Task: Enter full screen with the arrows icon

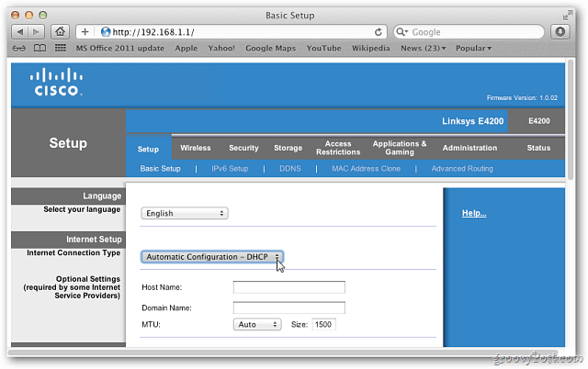Action: tap(568, 16)
